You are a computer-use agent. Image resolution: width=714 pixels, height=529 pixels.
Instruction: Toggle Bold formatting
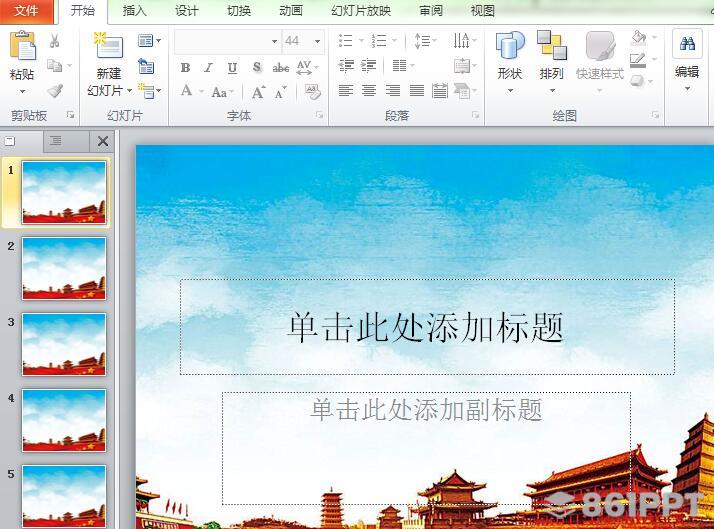185,68
